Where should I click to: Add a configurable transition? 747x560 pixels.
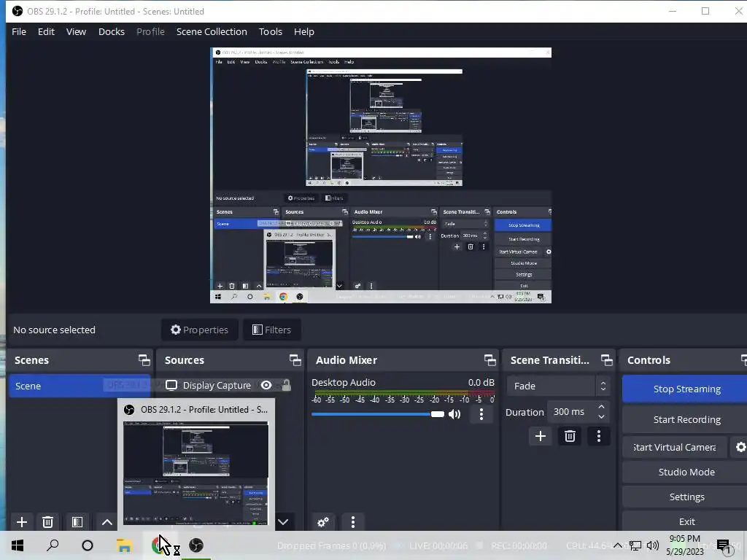[x=541, y=436]
